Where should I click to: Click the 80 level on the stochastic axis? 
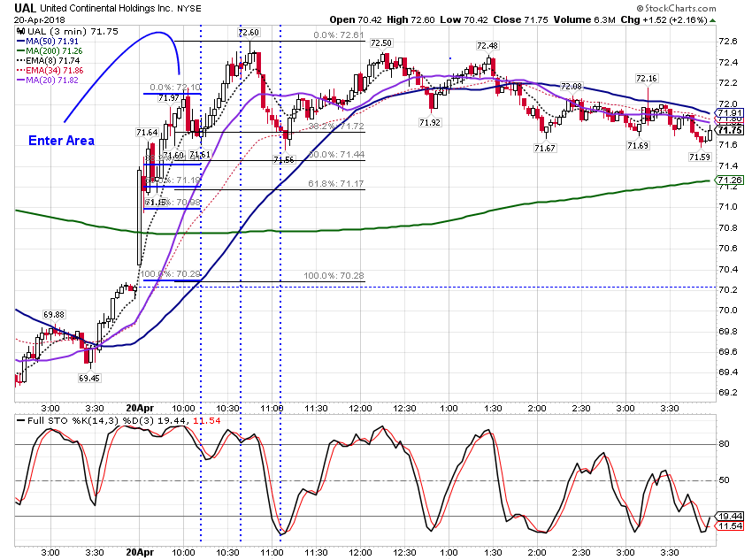pyautogui.click(x=725, y=444)
